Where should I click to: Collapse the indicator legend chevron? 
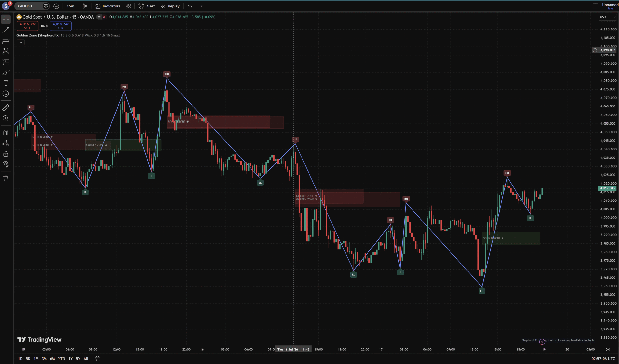coord(21,43)
